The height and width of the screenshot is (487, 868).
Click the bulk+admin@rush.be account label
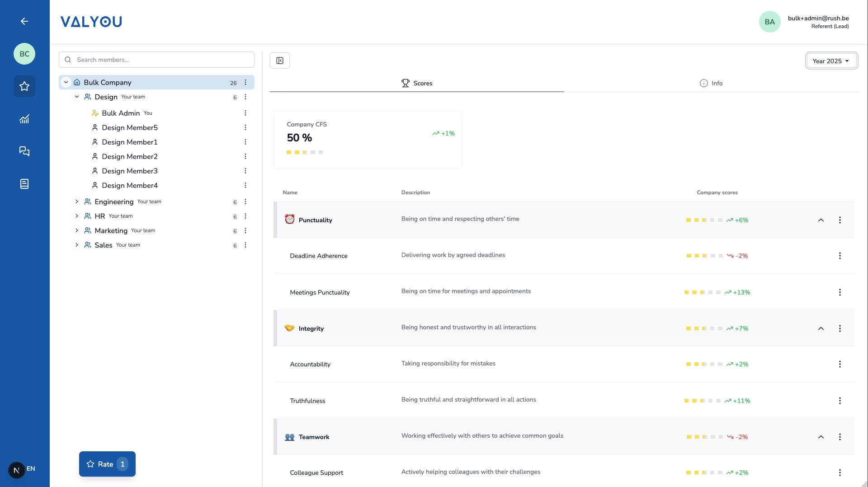[818, 18]
